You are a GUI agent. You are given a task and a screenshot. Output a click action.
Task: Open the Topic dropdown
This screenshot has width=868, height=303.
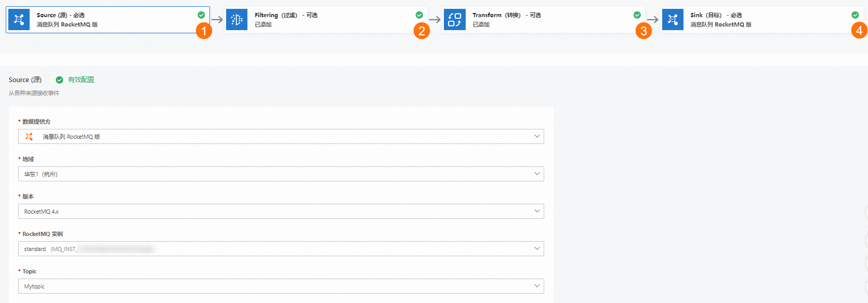(x=281, y=286)
